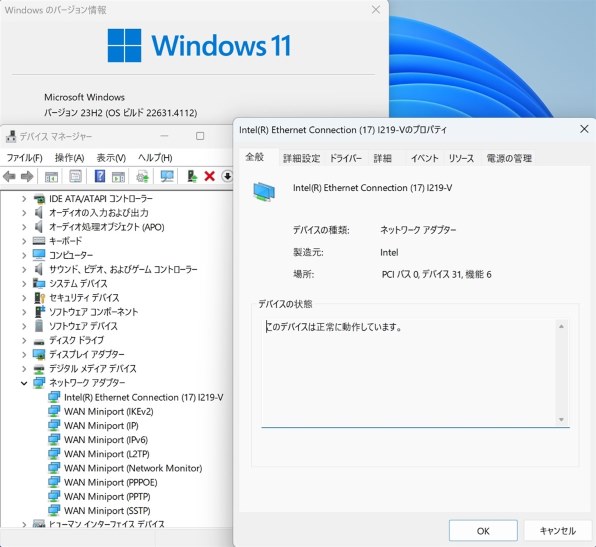Image resolution: width=596 pixels, height=547 pixels.
Task: Click the Properties sheet toolbar icon
Action: (x=76, y=176)
